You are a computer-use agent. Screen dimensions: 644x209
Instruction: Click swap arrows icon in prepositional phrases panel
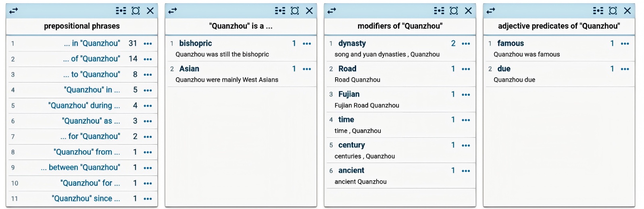(x=14, y=11)
